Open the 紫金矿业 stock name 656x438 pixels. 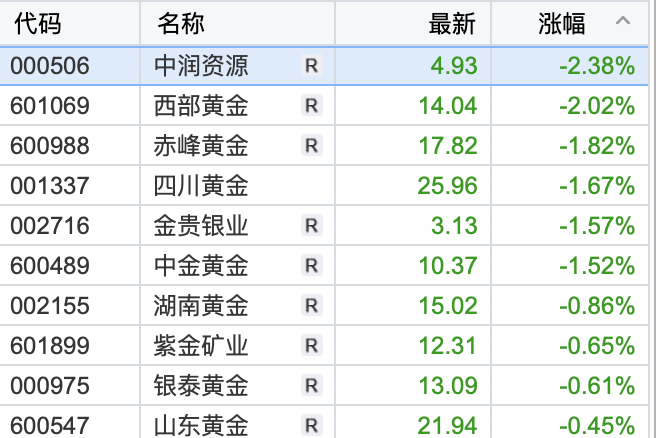click(x=201, y=346)
